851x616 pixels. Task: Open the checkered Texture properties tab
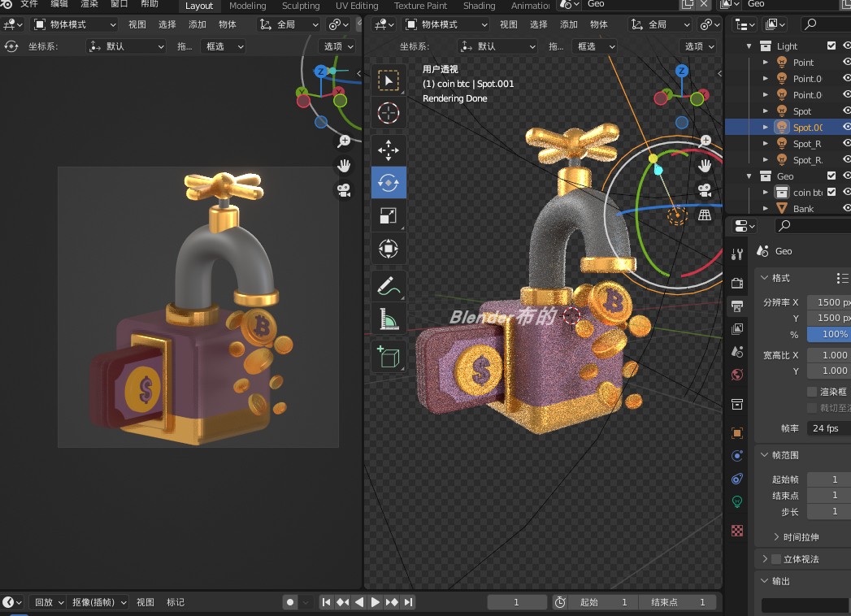pyautogui.click(x=737, y=530)
